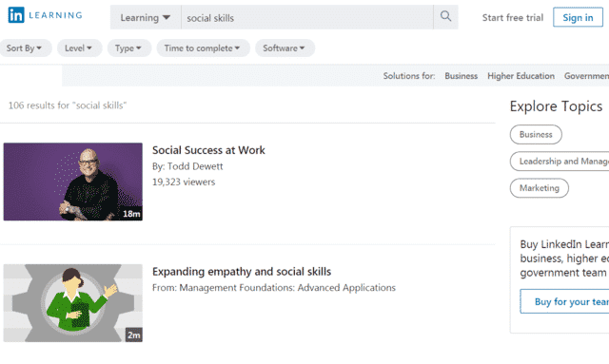Open Higher Education solutions link
This screenshot has height=364, width=609.
[x=521, y=76]
